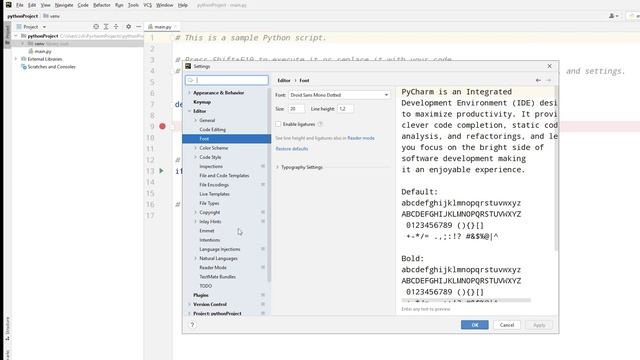Viewport: 640px width, 360px height.
Task: Click the help question mark in Settings dialog
Action: point(192,325)
